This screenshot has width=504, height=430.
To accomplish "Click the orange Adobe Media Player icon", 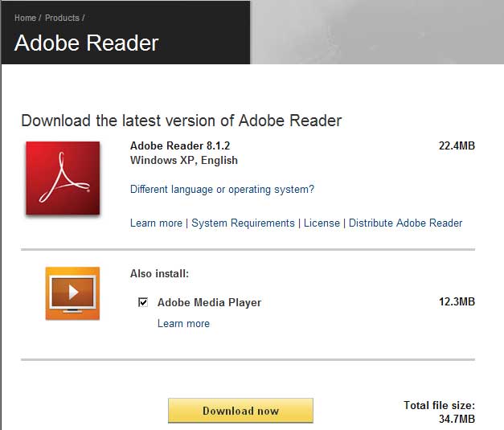I will click(72, 293).
